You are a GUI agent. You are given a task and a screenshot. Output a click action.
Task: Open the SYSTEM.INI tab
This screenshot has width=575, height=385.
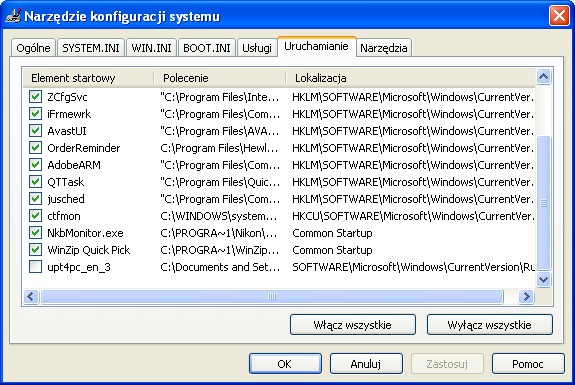point(91,48)
